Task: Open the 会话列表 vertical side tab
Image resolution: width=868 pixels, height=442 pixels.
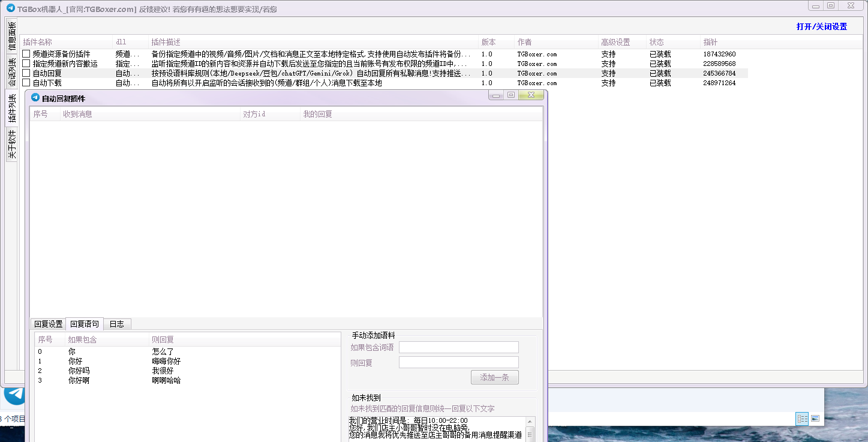Action: pos(11,73)
